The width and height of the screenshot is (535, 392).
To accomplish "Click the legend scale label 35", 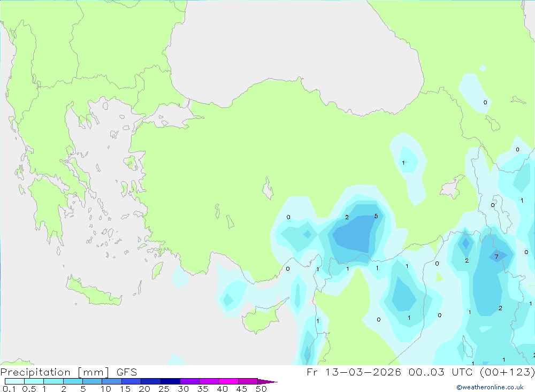I will tap(203, 389).
